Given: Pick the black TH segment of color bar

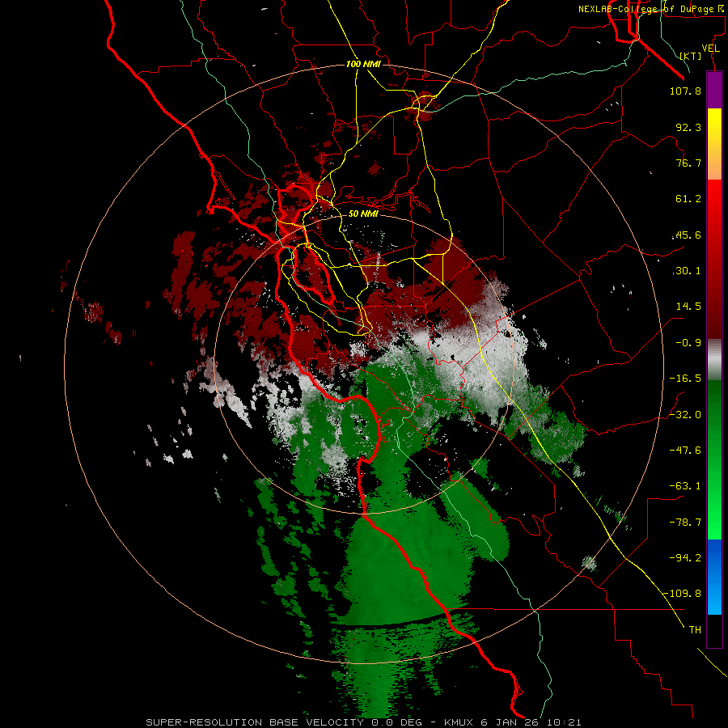Looking at the screenshot, I should click(x=714, y=630).
